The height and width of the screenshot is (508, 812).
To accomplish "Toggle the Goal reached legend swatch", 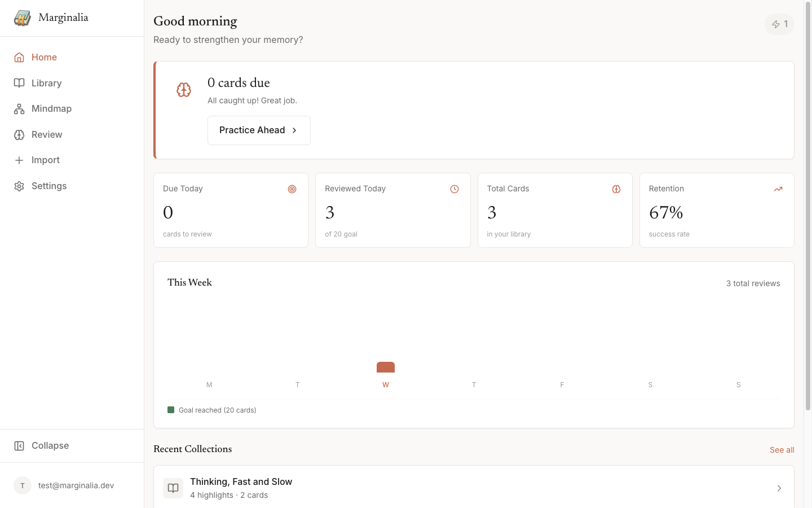I will (171, 410).
